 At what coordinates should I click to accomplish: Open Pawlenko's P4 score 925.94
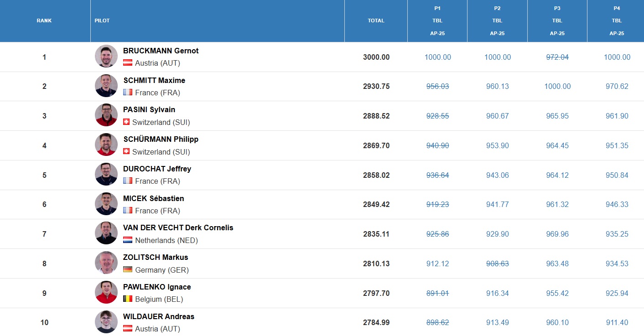tap(617, 293)
